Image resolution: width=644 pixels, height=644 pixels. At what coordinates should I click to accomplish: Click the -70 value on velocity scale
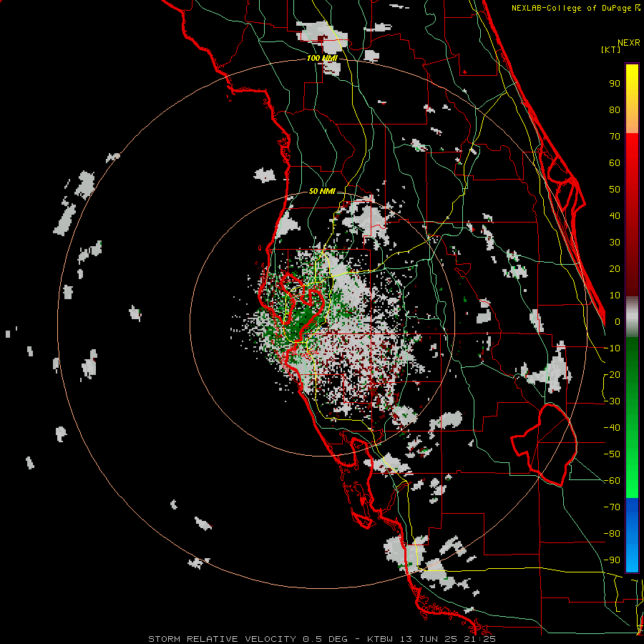click(612, 507)
